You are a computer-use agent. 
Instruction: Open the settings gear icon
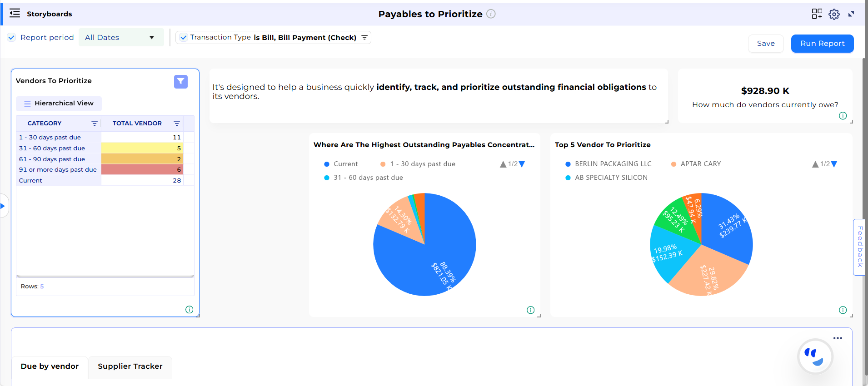[834, 14]
